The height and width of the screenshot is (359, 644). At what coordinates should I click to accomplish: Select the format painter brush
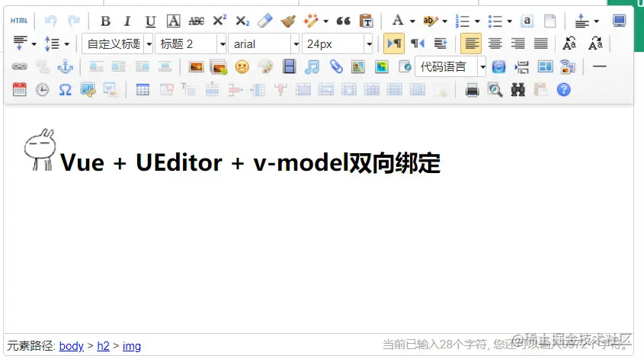(288, 21)
